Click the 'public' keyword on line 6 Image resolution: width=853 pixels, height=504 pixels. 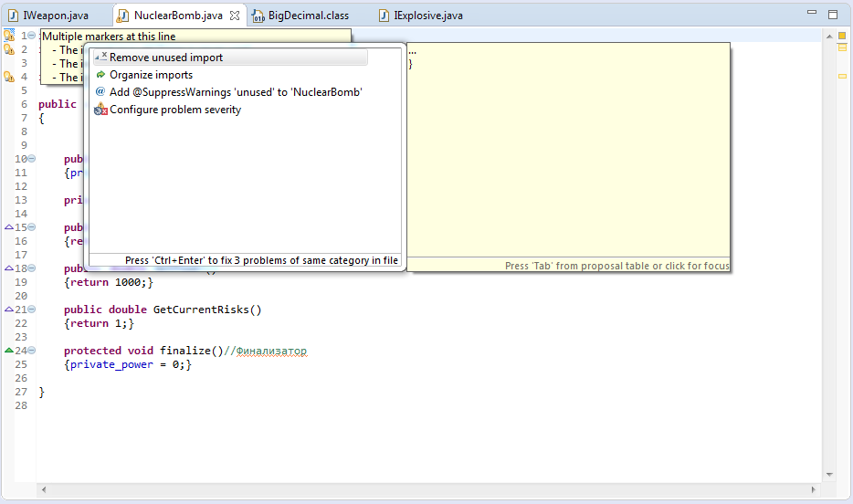coord(58,104)
